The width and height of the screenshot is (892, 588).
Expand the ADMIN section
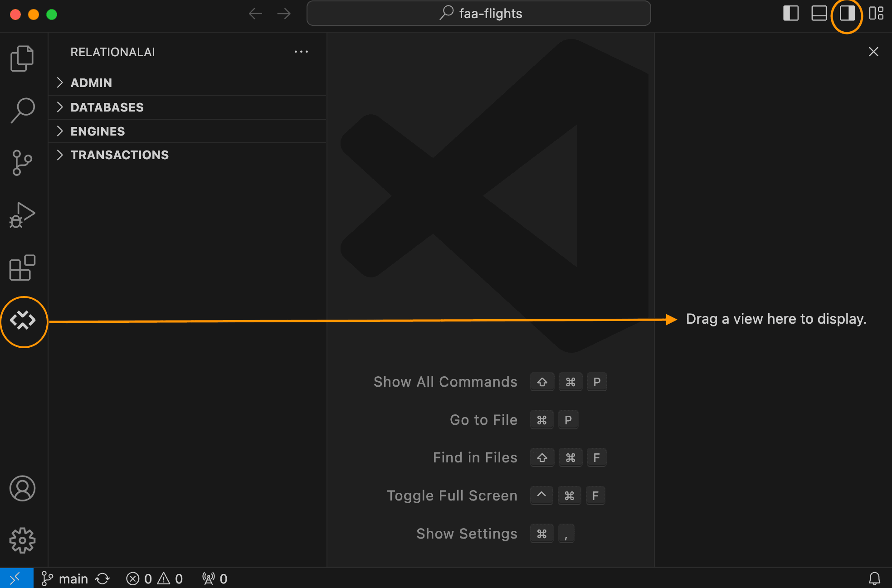point(187,83)
